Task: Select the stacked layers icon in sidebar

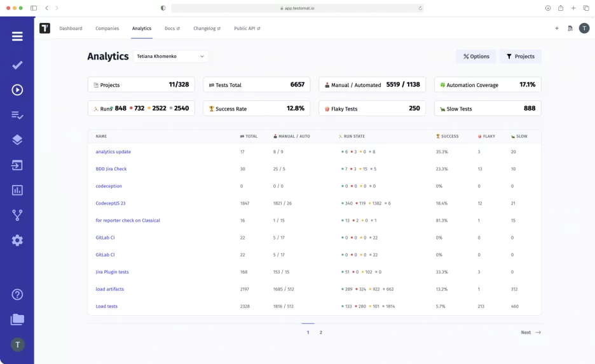Action: click(17, 140)
